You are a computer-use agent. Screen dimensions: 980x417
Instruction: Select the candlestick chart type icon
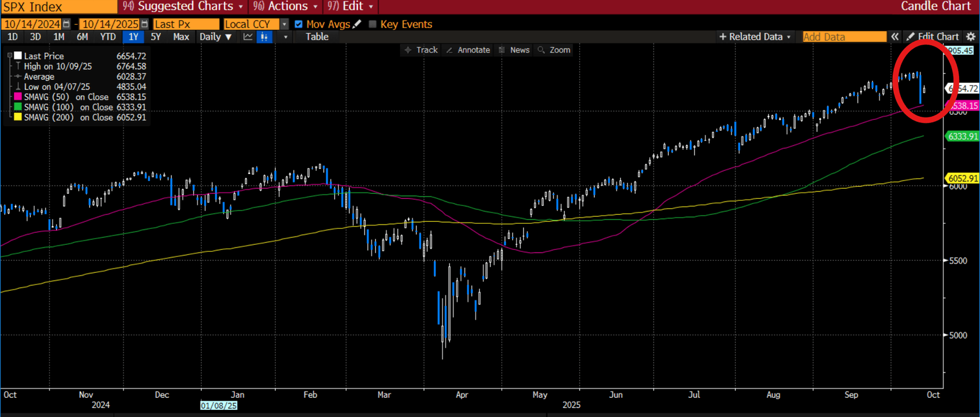tap(265, 37)
